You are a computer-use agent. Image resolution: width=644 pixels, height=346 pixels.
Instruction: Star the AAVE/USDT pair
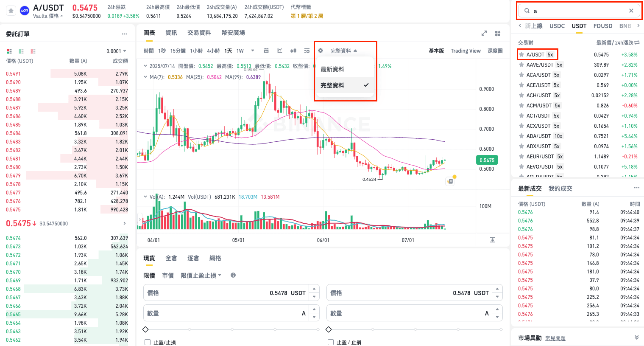point(521,65)
